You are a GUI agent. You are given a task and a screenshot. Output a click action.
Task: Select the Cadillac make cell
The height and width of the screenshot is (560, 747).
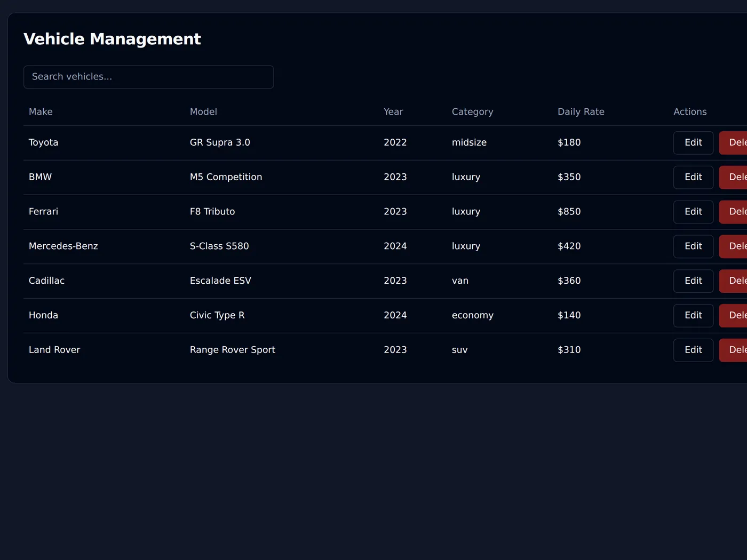tap(46, 281)
